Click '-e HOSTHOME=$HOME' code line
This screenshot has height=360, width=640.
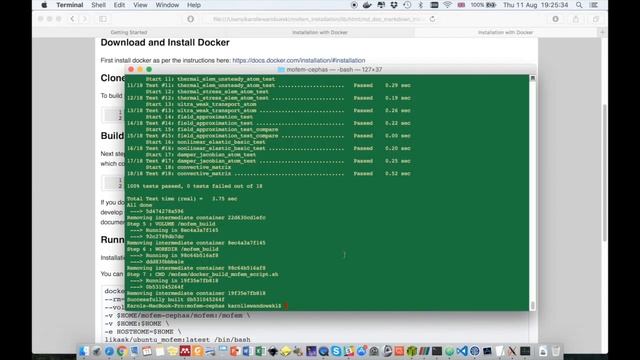pos(143,332)
